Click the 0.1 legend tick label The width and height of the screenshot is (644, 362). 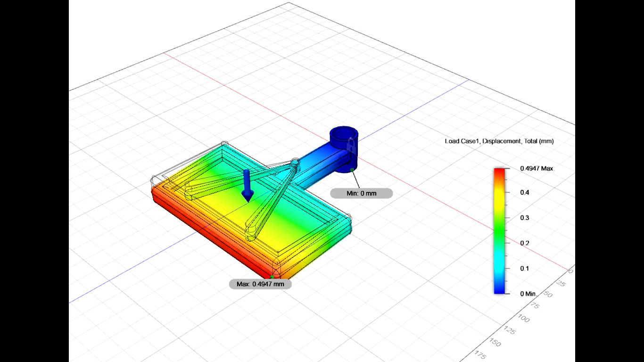click(x=524, y=268)
